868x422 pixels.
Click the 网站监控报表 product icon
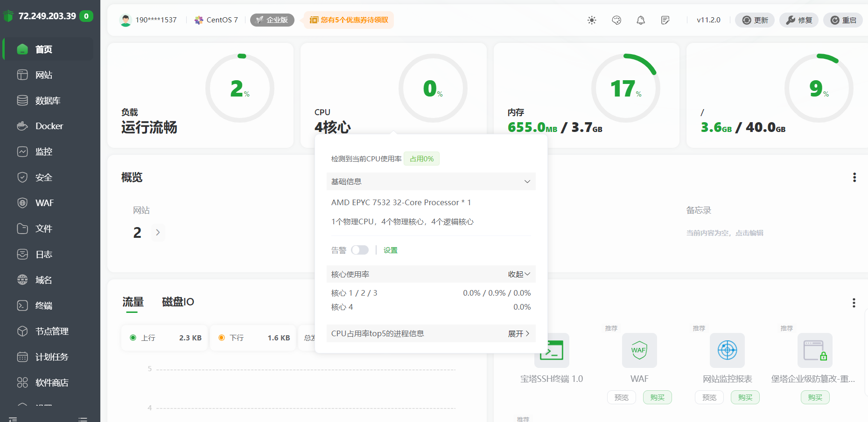pyautogui.click(x=727, y=351)
